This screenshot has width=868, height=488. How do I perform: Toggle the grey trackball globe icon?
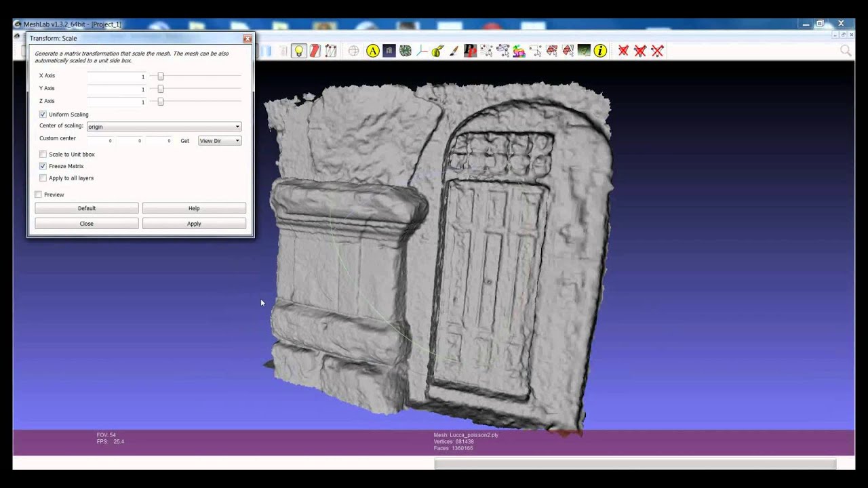point(353,51)
